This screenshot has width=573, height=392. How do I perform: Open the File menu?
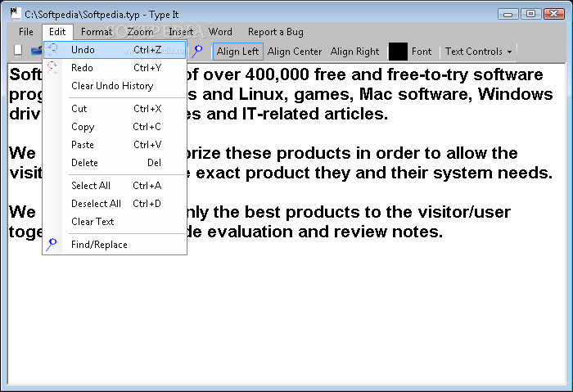[26, 32]
